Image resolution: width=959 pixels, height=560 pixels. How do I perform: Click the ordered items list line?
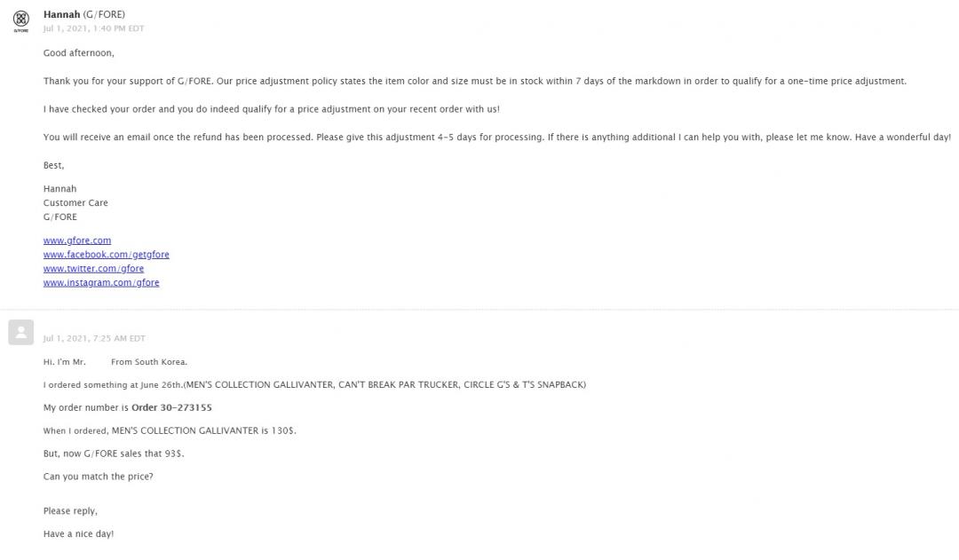(314, 384)
